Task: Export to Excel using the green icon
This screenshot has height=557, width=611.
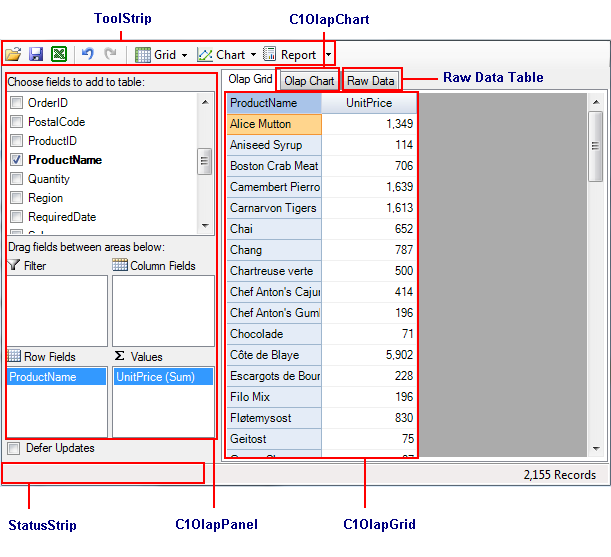Action: click(59, 54)
